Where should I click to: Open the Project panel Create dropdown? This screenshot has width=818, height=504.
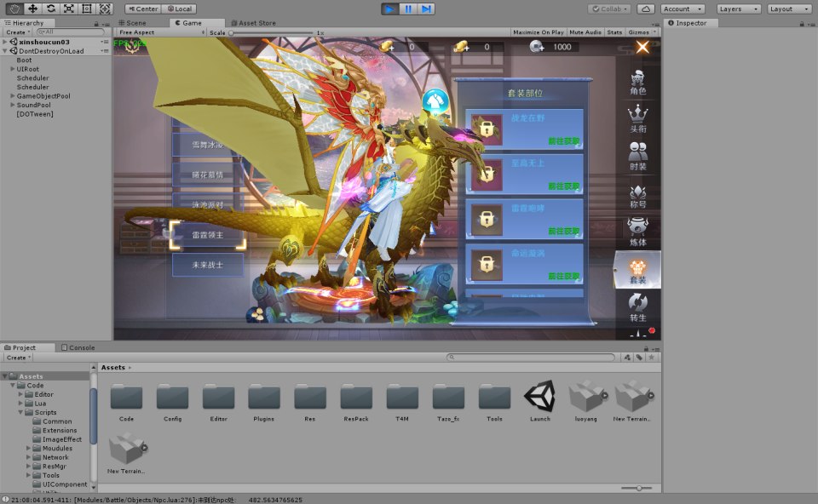tap(18, 358)
